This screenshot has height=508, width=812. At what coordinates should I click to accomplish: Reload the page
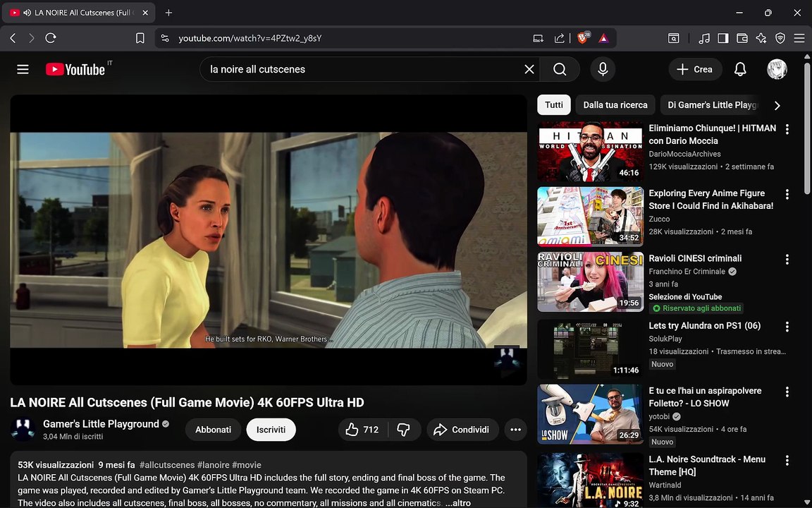[51, 38]
